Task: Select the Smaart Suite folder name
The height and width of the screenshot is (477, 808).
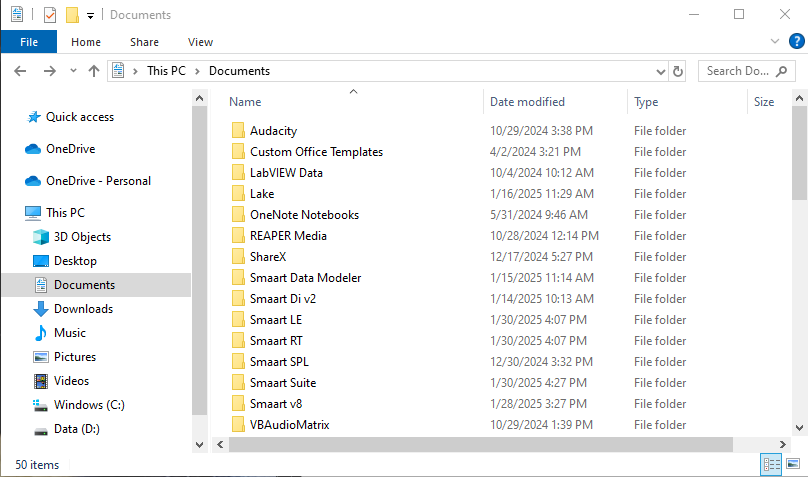Action: (x=283, y=383)
